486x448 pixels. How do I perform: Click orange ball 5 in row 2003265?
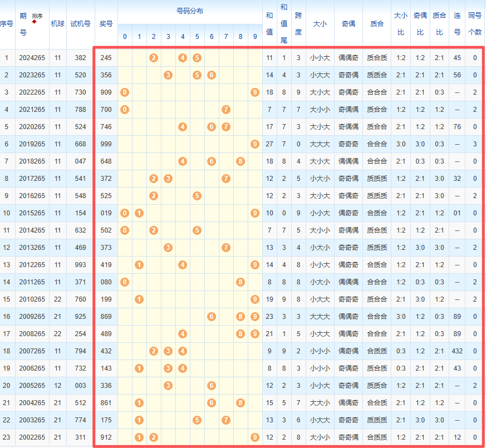coord(197,420)
